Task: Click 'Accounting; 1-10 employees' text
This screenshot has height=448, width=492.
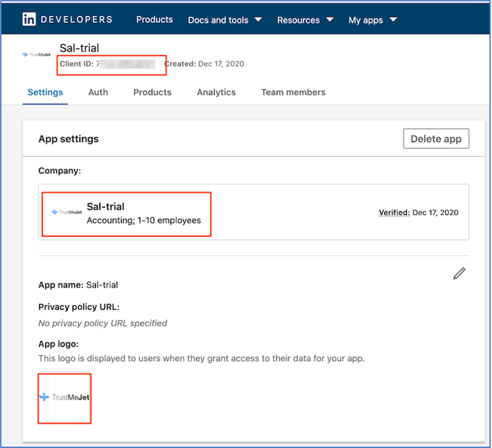Action: tap(144, 220)
